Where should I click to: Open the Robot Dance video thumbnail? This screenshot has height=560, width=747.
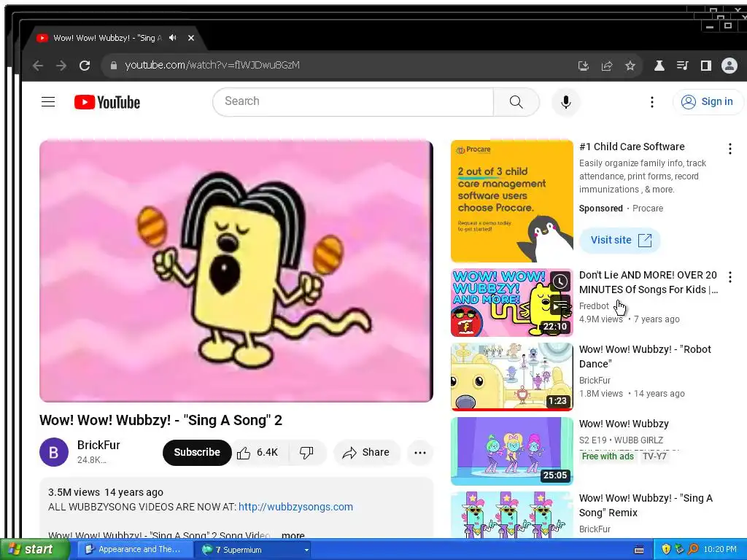(x=511, y=377)
